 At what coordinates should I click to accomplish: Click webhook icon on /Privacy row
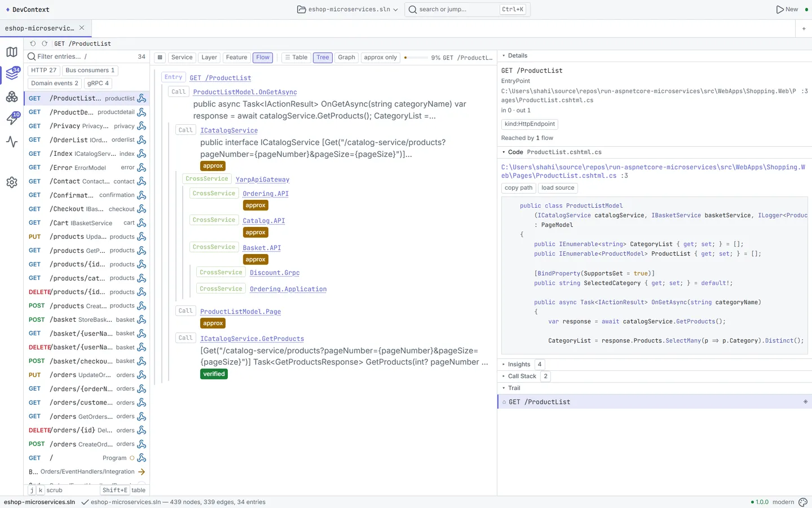pos(142,126)
